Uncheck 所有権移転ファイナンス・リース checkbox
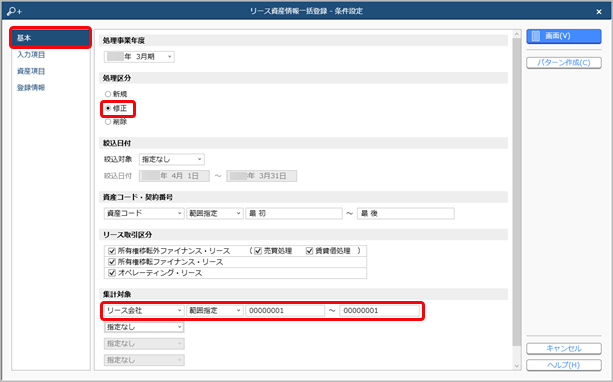The width and height of the screenshot is (613, 382). coord(112,262)
